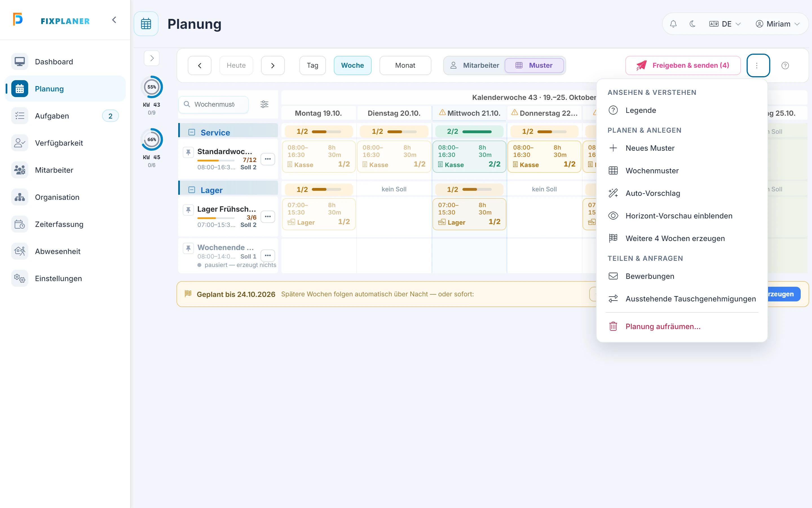Collapse the Service group

pyautogui.click(x=192, y=132)
